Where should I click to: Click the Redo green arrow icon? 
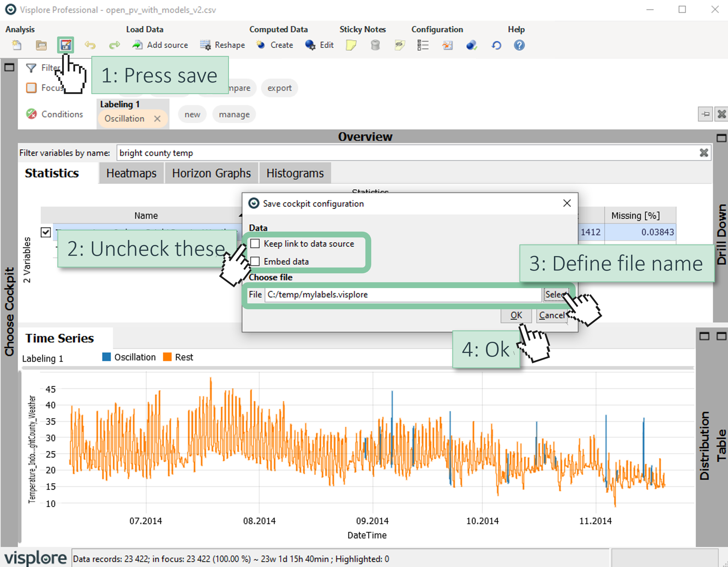(x=114, y=45)
